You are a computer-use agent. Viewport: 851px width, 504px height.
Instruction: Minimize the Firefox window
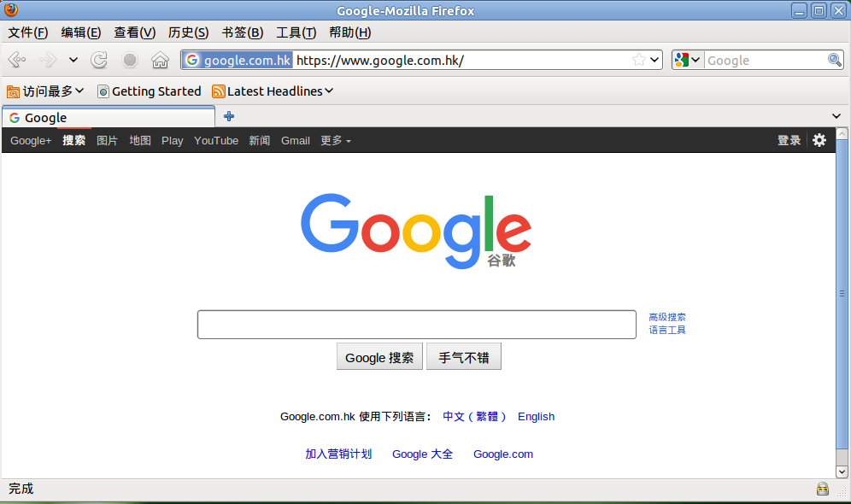click(800, 10)
